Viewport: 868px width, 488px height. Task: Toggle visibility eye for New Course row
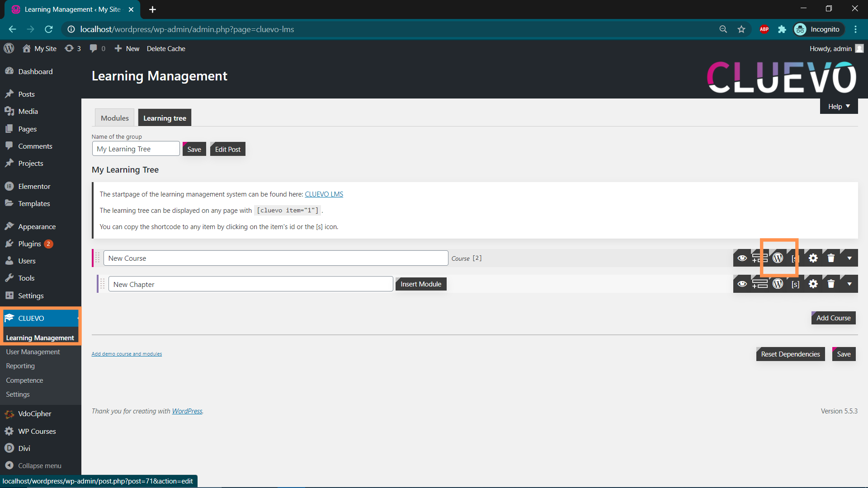pyautogui.click(x=742, y=258)
